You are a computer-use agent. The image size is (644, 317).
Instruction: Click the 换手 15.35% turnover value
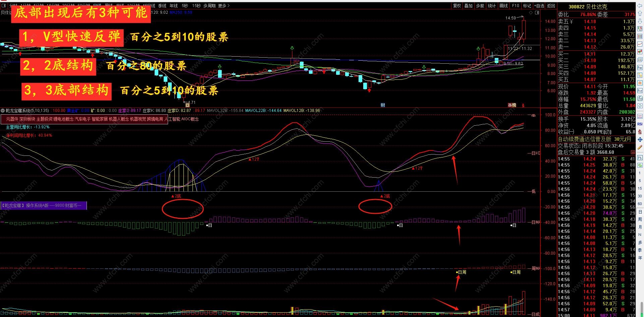click(x=588, y=119)
